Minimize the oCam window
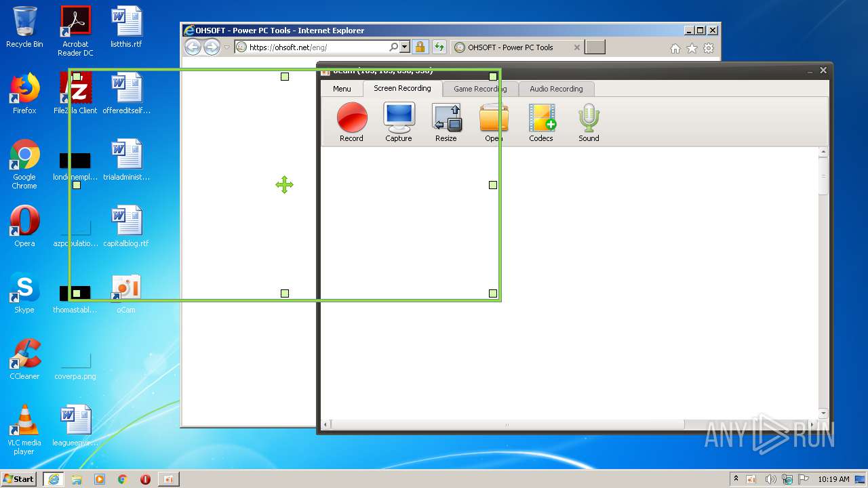The width and height of the screenshot is (868, 488). click(x=810, y=70)
